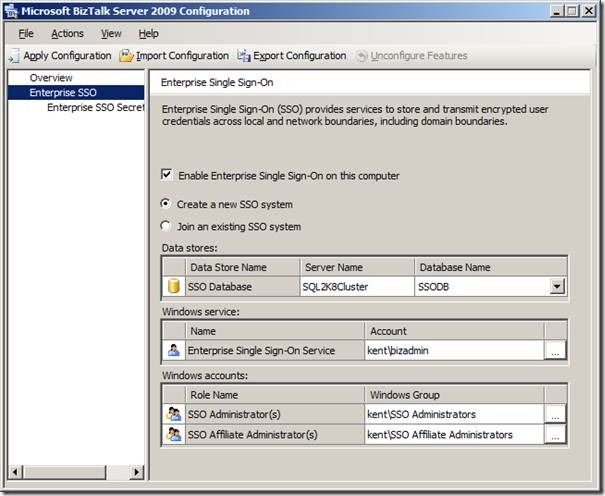
Task: Select Join an existing SSO system radio
Action: pyautogui.click(x=166, y=226)
